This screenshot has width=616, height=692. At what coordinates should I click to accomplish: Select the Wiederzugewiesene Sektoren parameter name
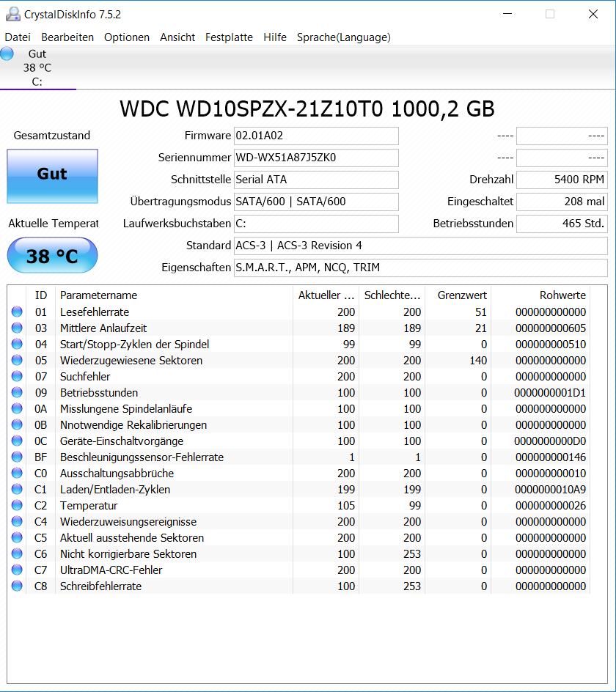click(131, 361)
